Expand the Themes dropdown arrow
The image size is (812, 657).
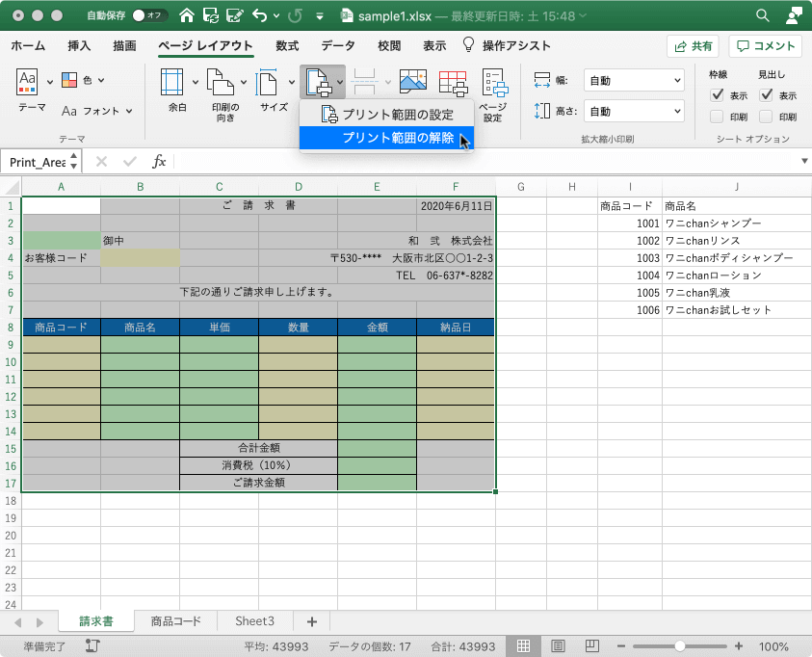tap(50, 82)
